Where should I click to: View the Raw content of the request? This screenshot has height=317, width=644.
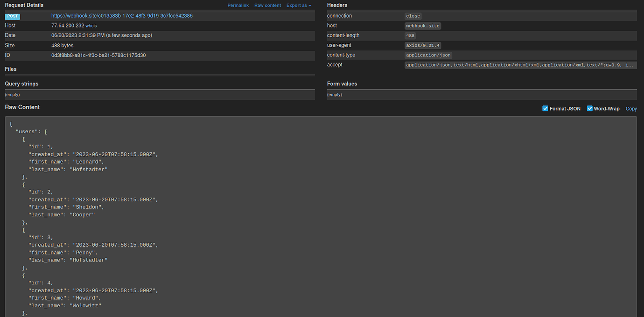click(267, 5)
